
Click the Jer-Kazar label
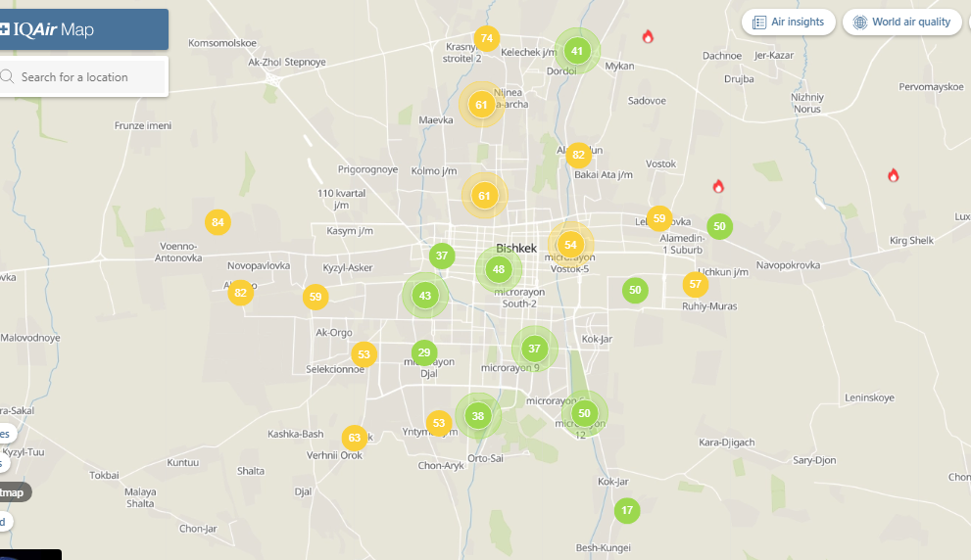[773, 55]
